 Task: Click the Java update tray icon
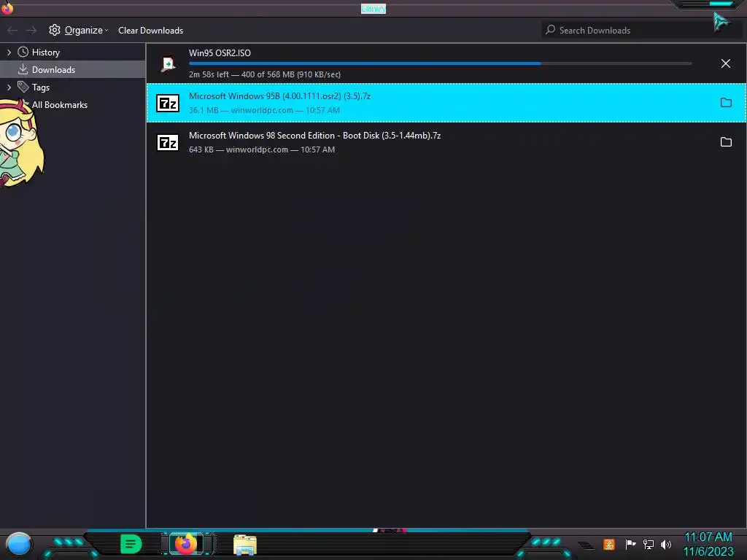coord(609,544)
